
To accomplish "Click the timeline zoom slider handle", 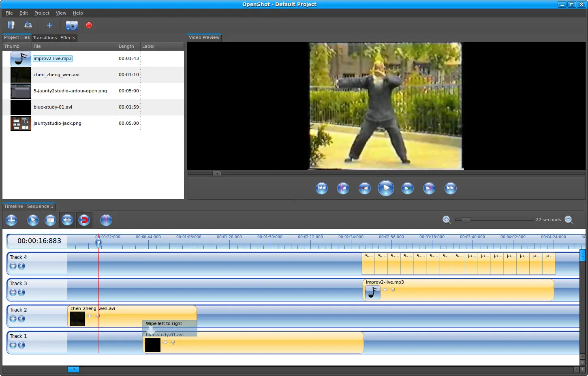I will pos(466,220).
